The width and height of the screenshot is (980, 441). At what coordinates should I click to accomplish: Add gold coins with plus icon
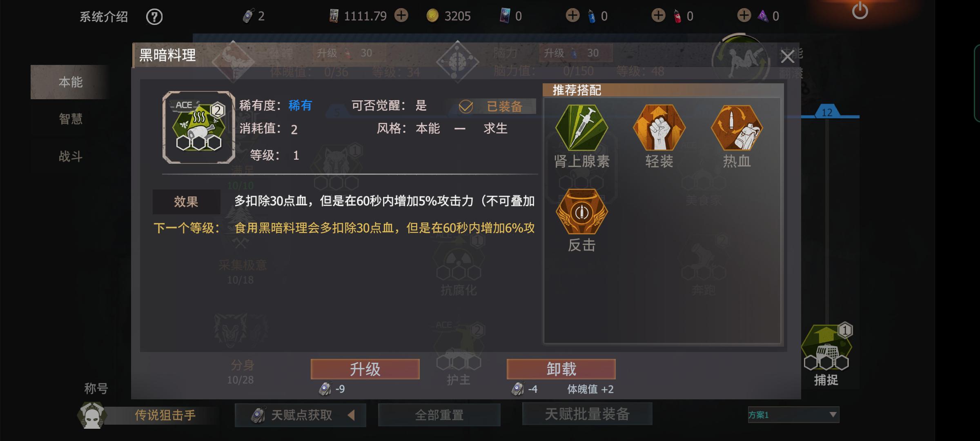coord(401,16)
